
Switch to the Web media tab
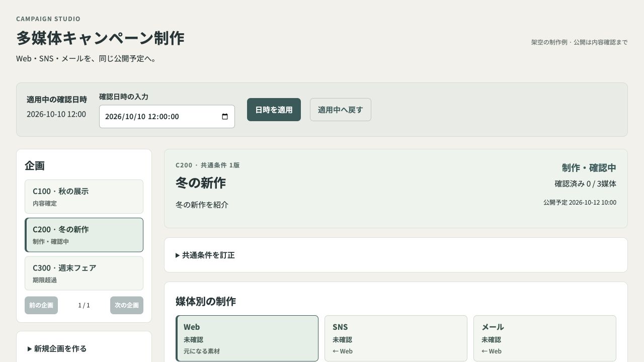tap(247, 338)
